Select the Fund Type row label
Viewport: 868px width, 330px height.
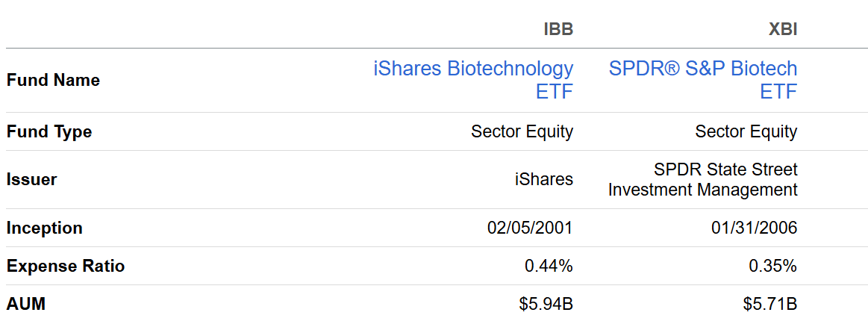click(x=49, y=132)
